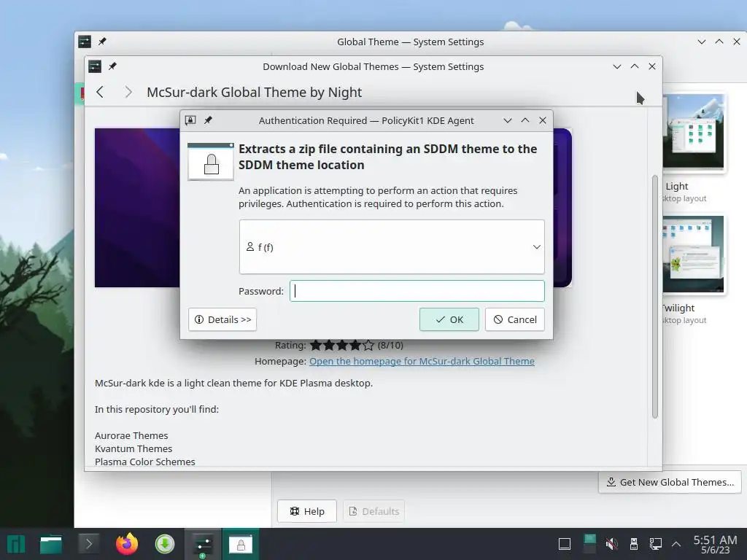Open Authentication dialog window menu icon
Screen dimensions: 747x560
pyautogui.click(x=190, y=120)
